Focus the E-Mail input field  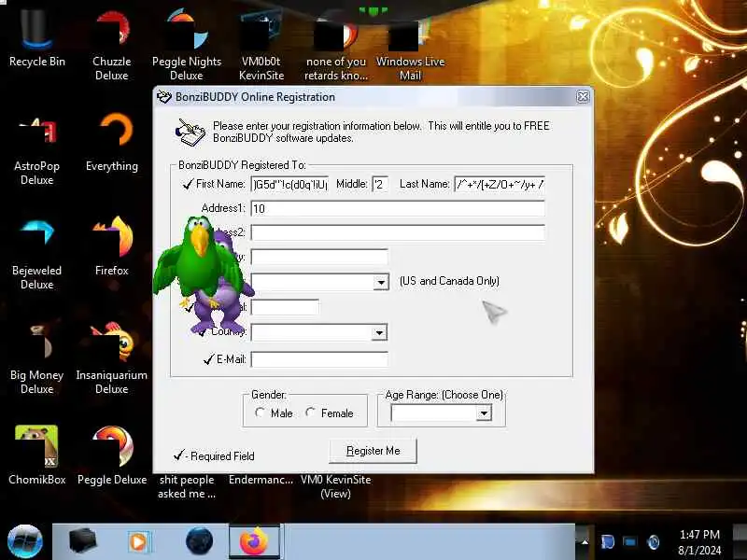(319, 359)
